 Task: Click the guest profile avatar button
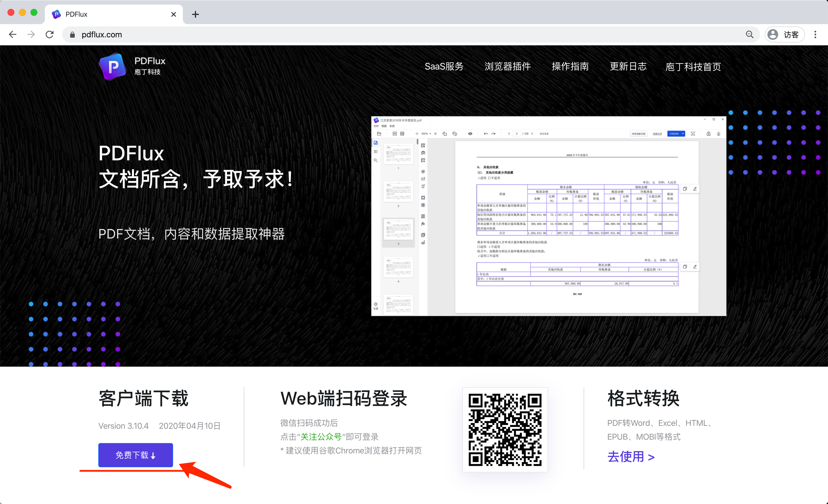click(784, 34)
